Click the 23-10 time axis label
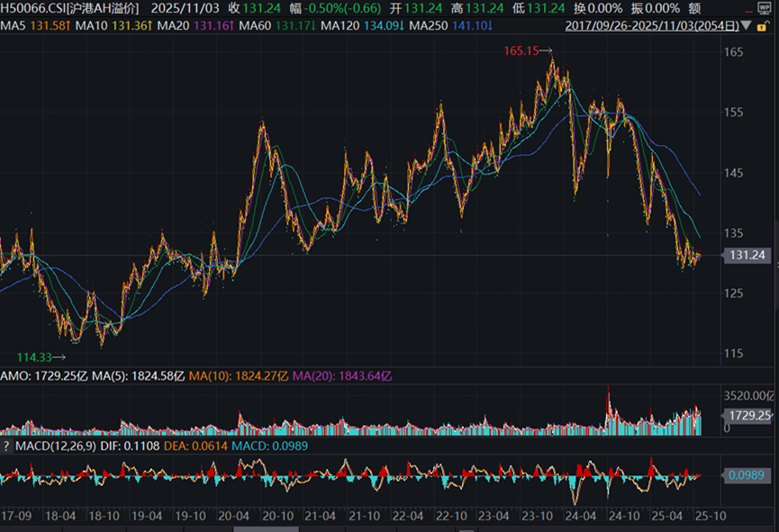 537,516
